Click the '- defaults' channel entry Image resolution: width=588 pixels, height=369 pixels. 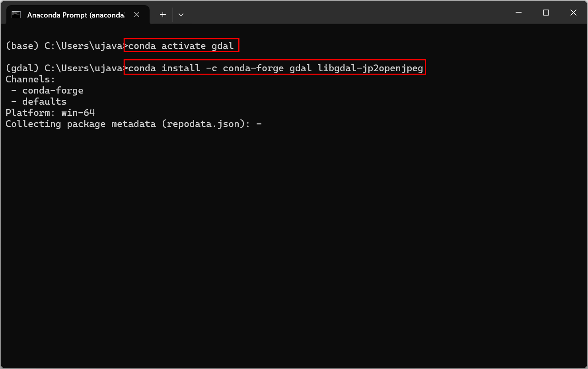coord(39,102)
